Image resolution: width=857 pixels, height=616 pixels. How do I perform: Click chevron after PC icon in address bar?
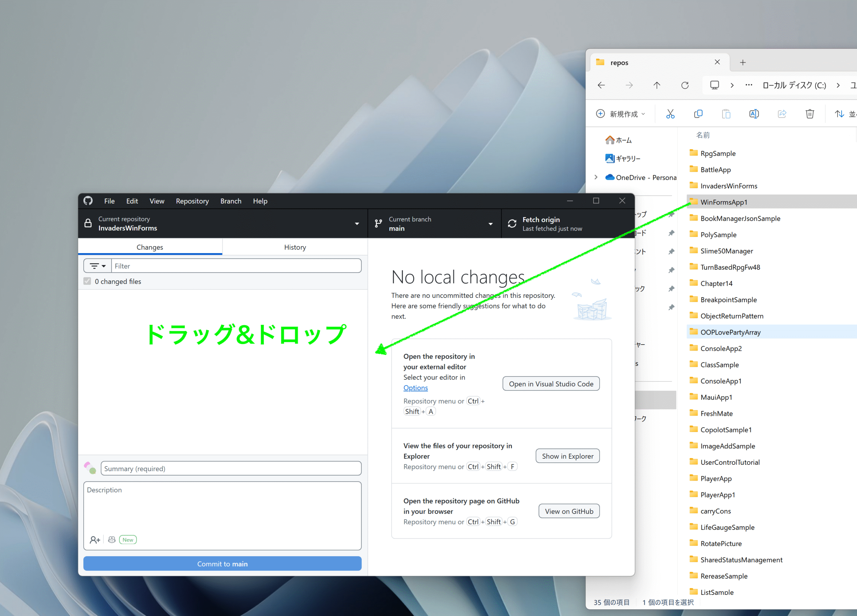coord(732,85)
